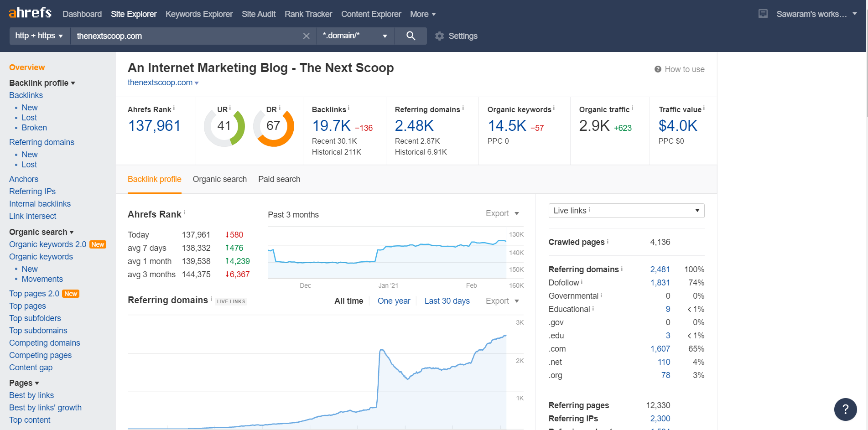Click the info icon beside DR
Viewport: 868px width, 430px height.
click(280, 108)
